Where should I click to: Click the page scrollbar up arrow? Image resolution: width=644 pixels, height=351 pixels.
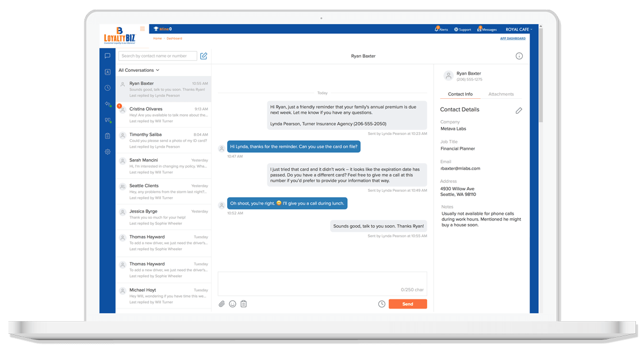click(x=540, y=26)
